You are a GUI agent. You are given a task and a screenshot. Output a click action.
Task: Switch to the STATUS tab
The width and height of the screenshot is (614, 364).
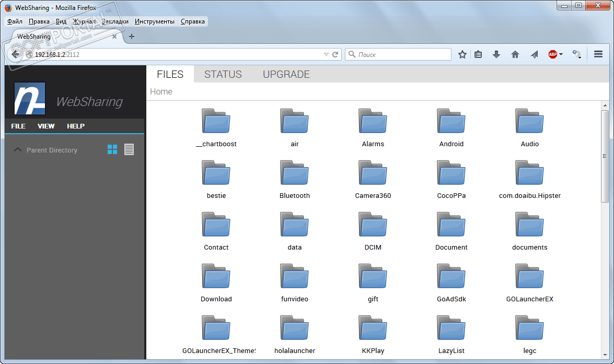(223, 74)
